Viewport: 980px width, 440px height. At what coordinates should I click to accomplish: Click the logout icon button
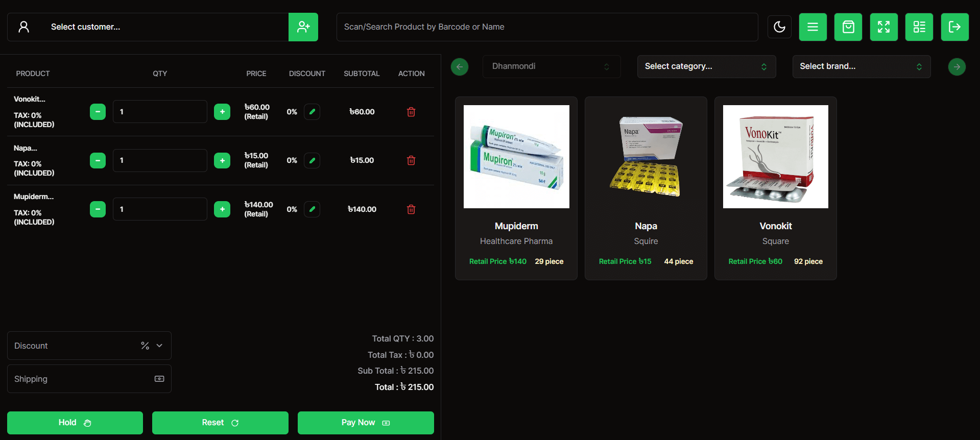(955, 27)
